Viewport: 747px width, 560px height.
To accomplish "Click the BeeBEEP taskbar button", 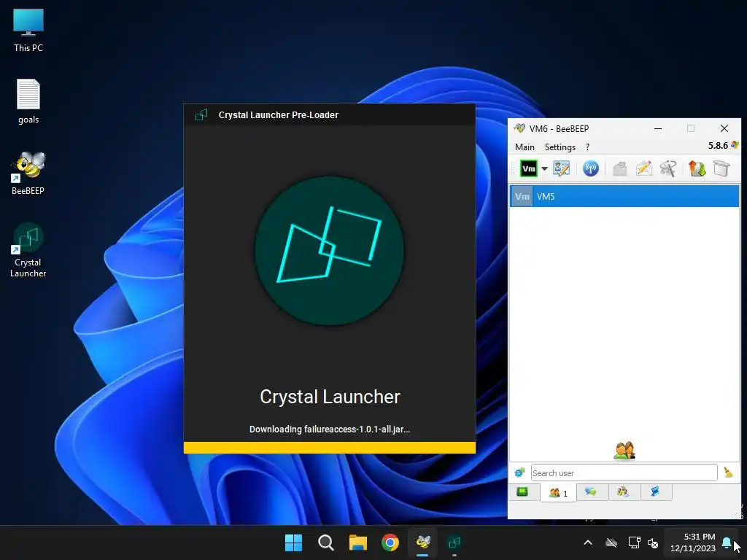I will click(422, 542).
